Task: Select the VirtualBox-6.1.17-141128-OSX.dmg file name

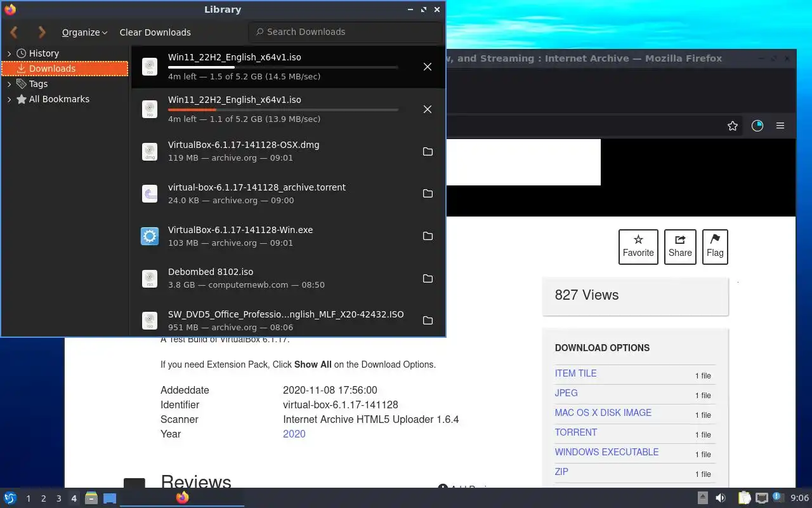Action: (244, 145)
